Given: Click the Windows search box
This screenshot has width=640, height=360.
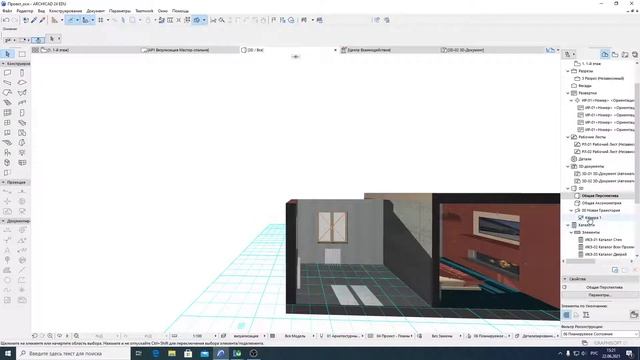Looking at the screenshot, I should click(73, 353).
